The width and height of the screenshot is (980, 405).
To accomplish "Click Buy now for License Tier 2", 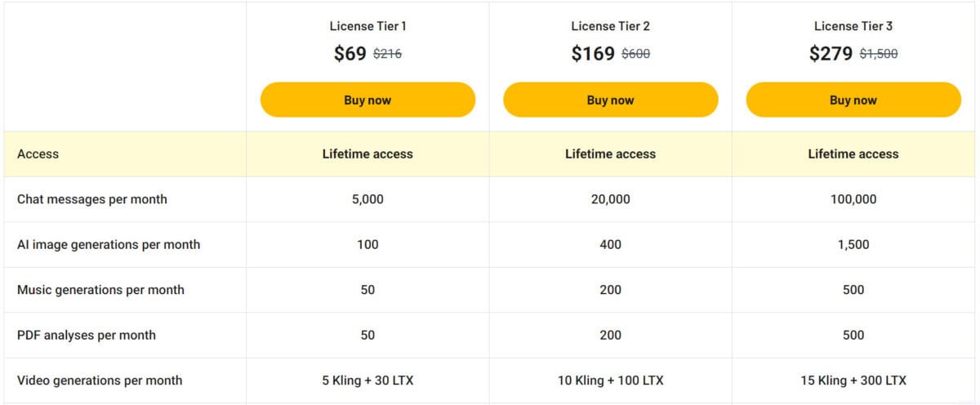I will tap(610, 100).
